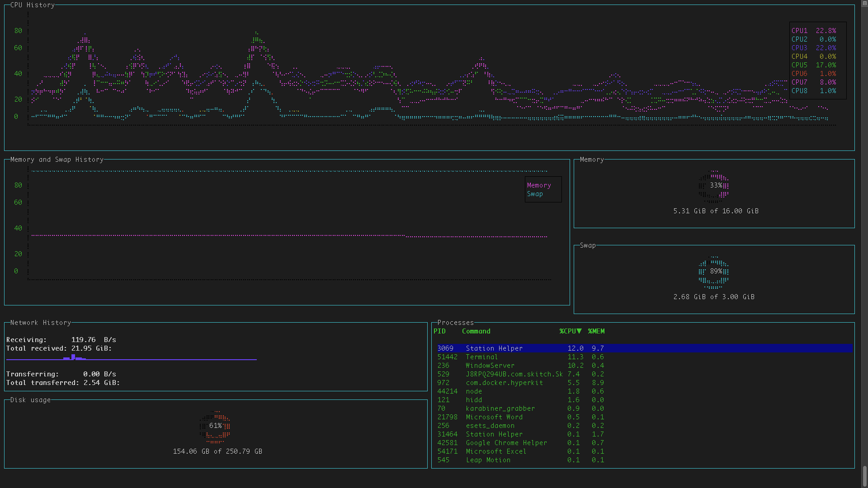Viewport: 868px width, 488px height.
Task: Click the Swap usage donut chart
Action: click(713, 272)
